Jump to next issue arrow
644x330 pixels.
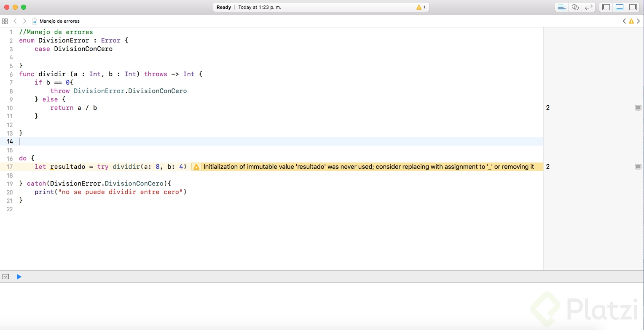pos(639,21)
